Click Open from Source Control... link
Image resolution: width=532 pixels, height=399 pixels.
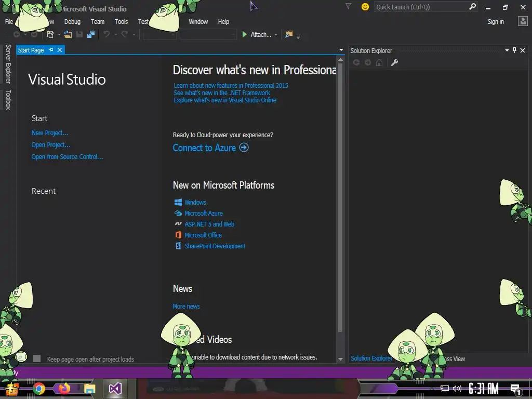pyautogui.click(x=67, y=156)
